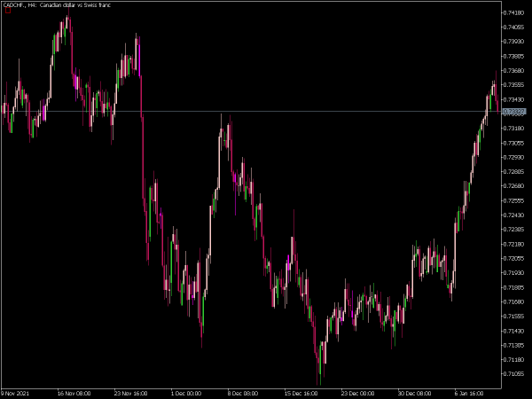Click the 0.73930 price axis label

(x=513, y=42)
